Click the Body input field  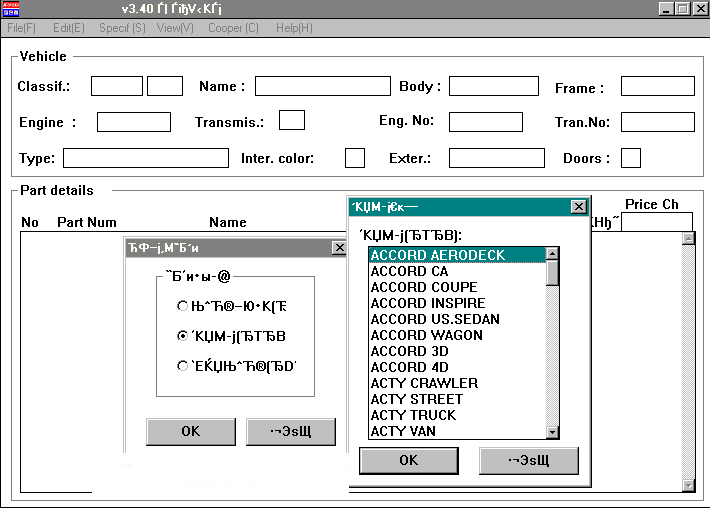tap(494, 86)
